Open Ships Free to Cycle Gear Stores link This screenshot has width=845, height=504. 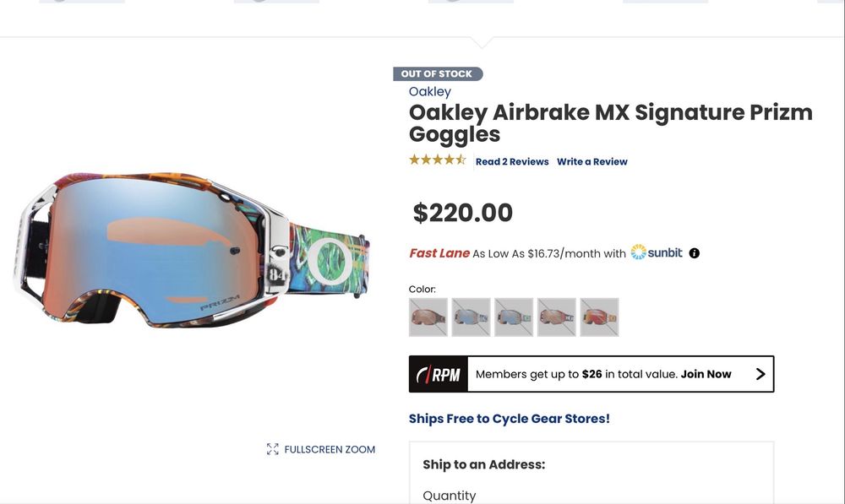coord(510,419)
